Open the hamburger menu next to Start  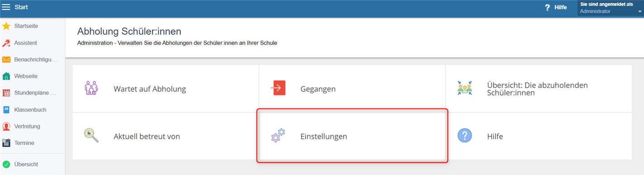pyautogui.click(x=6, y=7)
